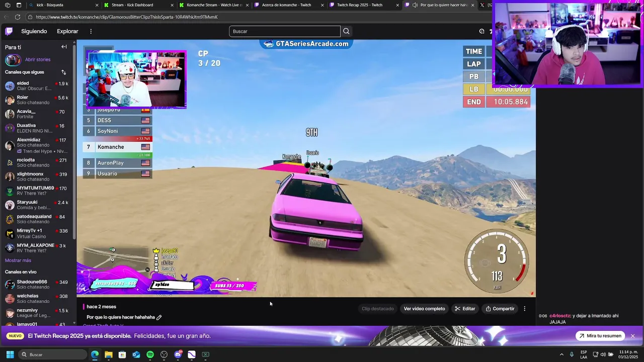The height and width of the screenshot is (362, 644).
Task: Open Discord from taskbar
Action: click(178, 354)
